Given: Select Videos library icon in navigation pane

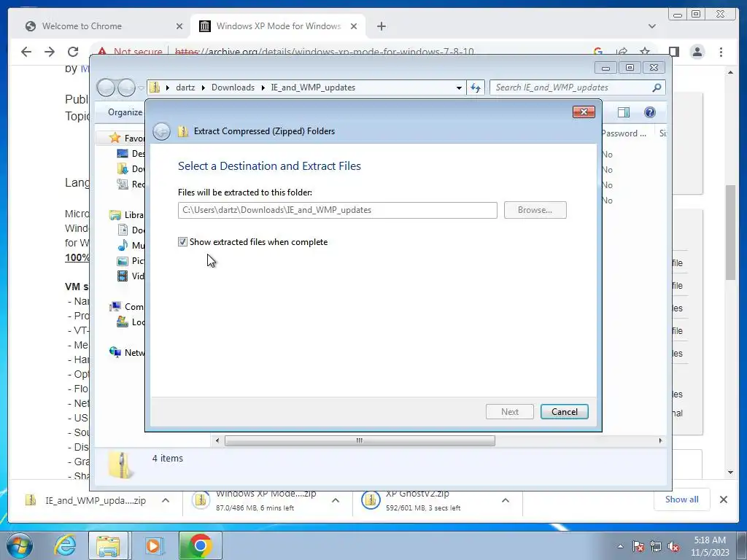Looking at the screenshot, I should [123, 276].
